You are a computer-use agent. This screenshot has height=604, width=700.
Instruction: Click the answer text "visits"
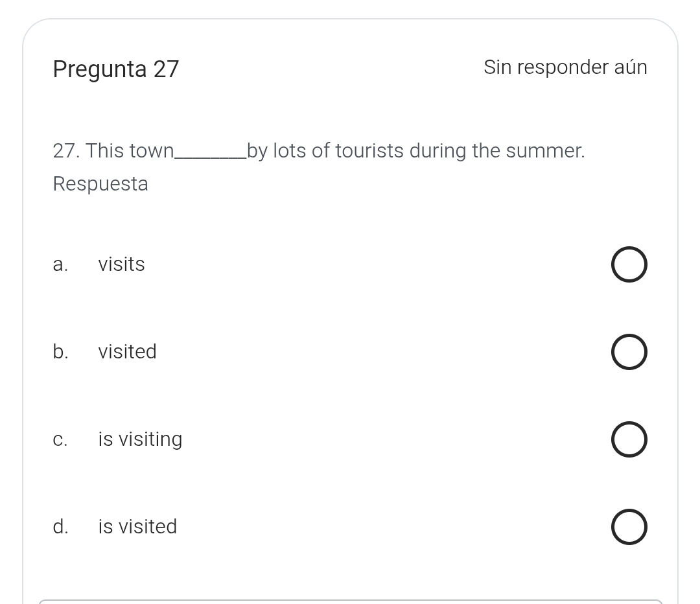point(121,264)
